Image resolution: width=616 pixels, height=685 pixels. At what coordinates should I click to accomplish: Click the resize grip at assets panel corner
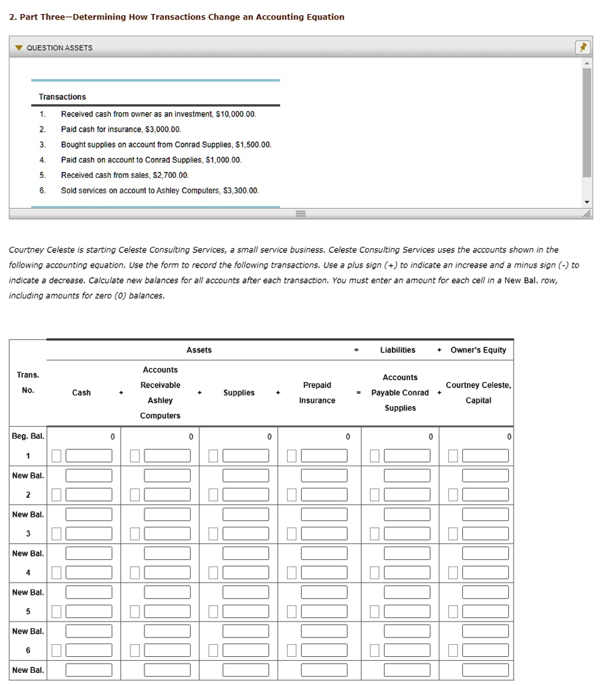click(587, 214)
